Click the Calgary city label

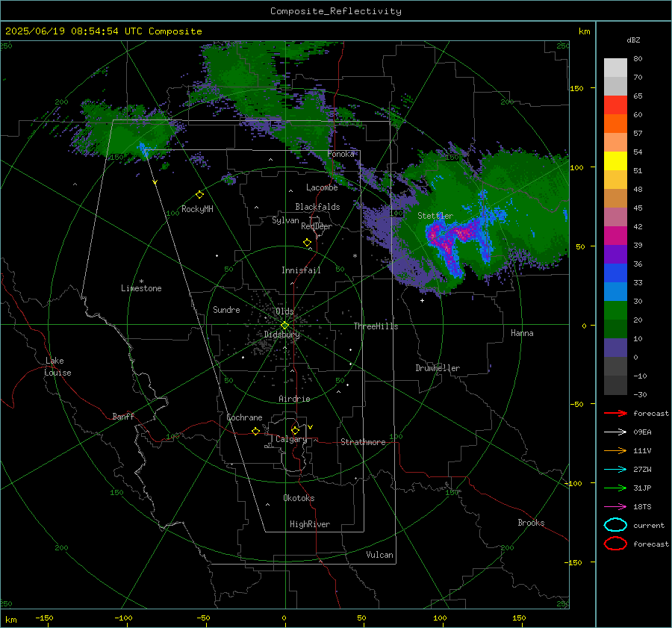pyautogui.click(x=291, y=439)
